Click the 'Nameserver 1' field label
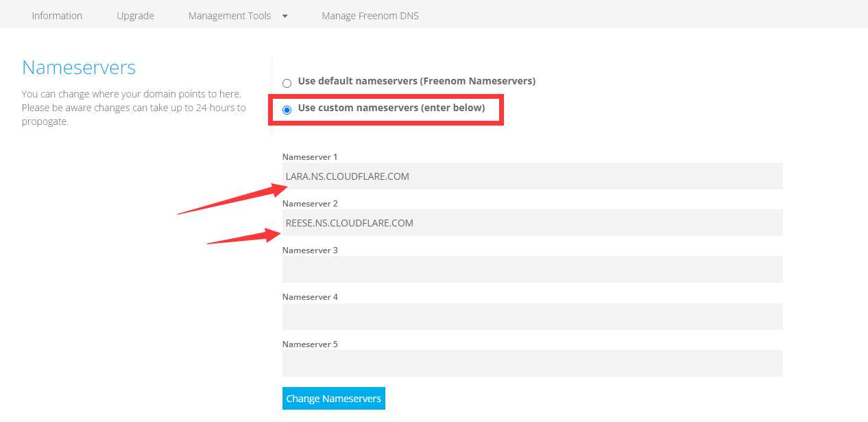 coord(310,157)
